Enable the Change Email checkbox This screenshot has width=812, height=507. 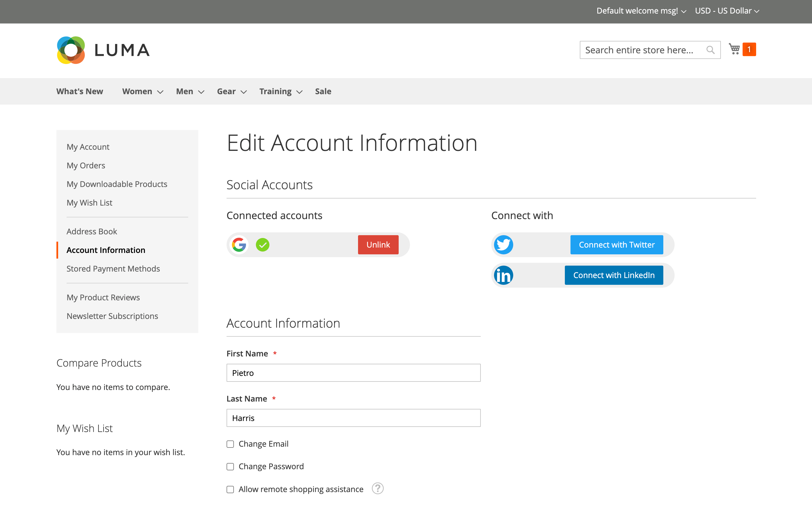click(230, 444)
